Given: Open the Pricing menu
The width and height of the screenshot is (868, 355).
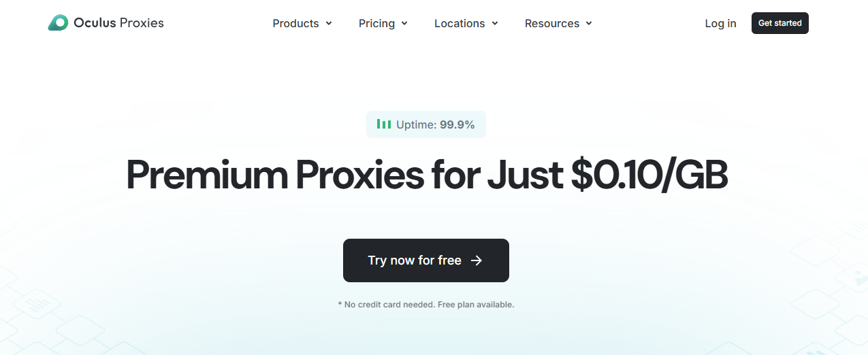Looking at the screenshot, I should pyautogui.click(x=376, y=23).
